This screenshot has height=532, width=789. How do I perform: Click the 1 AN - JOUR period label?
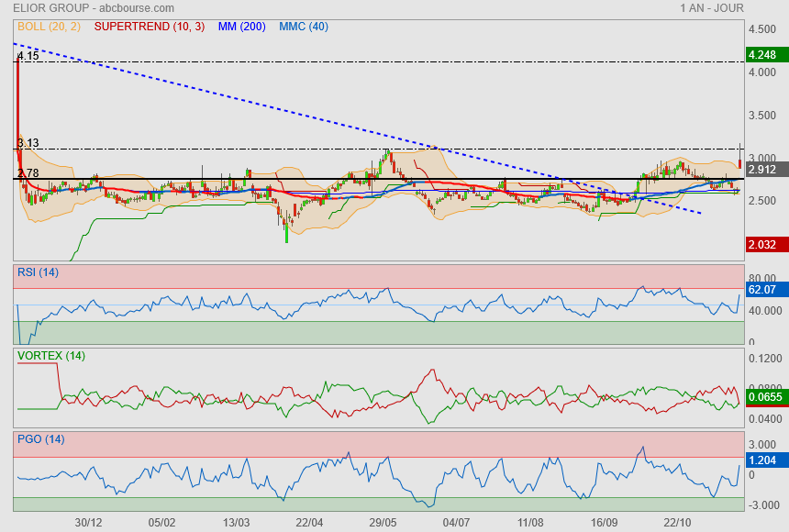[x=711, y=8]
